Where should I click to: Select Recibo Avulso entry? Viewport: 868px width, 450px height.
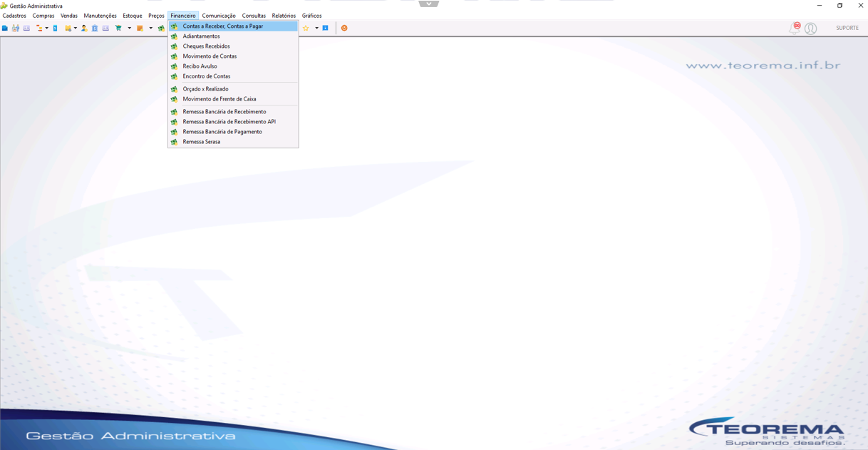pos(233,66)
